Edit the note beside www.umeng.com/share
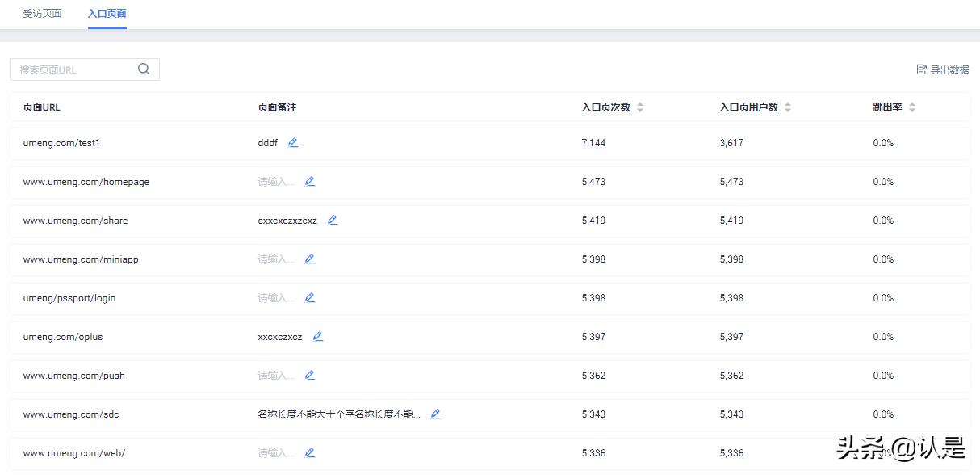 click(x=333, y=221)
